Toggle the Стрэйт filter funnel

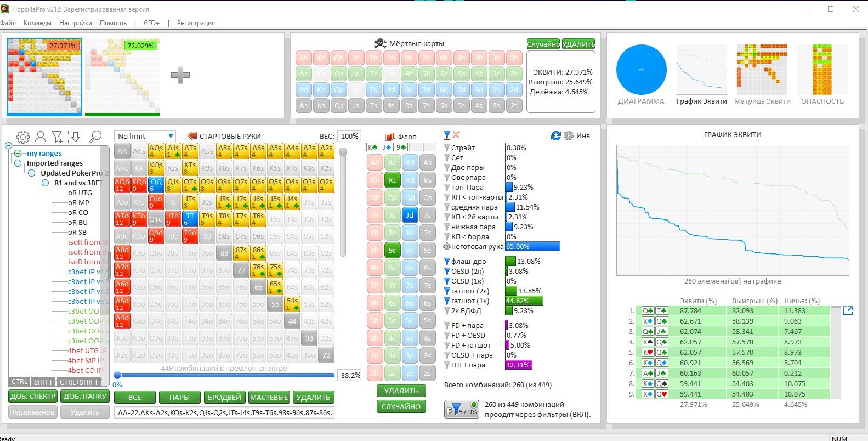point(447,148)
